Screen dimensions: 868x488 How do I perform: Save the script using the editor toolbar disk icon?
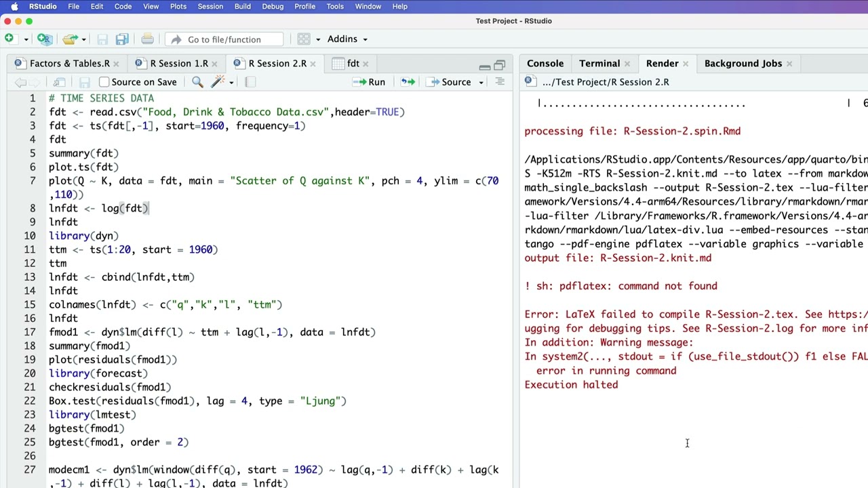click(85, 82)
